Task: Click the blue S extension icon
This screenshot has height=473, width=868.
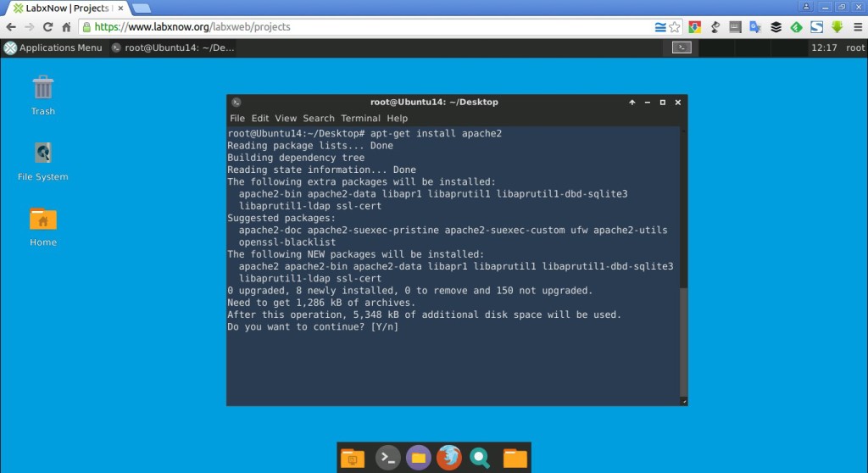Action: [x=816, y=26]
